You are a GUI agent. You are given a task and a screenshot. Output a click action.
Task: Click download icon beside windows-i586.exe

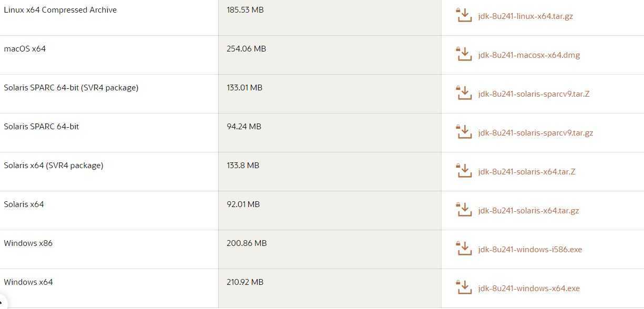click(x=464, y=249)
